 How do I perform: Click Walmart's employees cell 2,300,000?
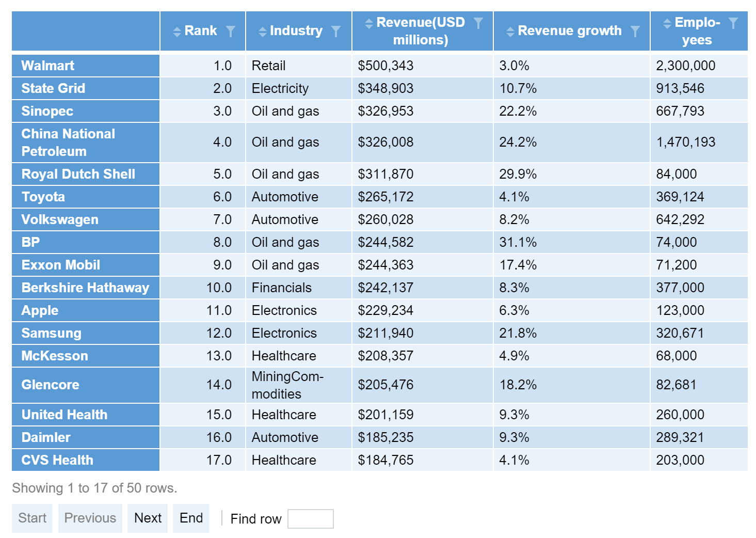[x=699, y=66]
